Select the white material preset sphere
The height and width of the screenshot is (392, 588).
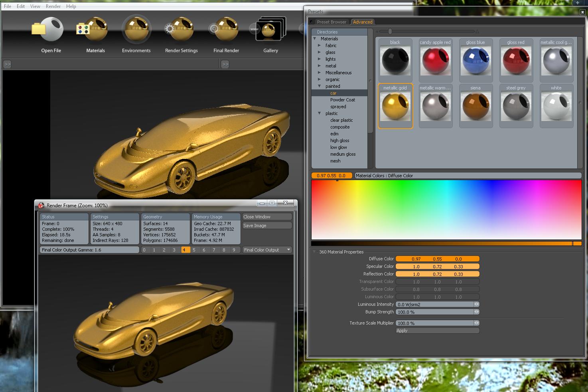click(x=556, y=106)
